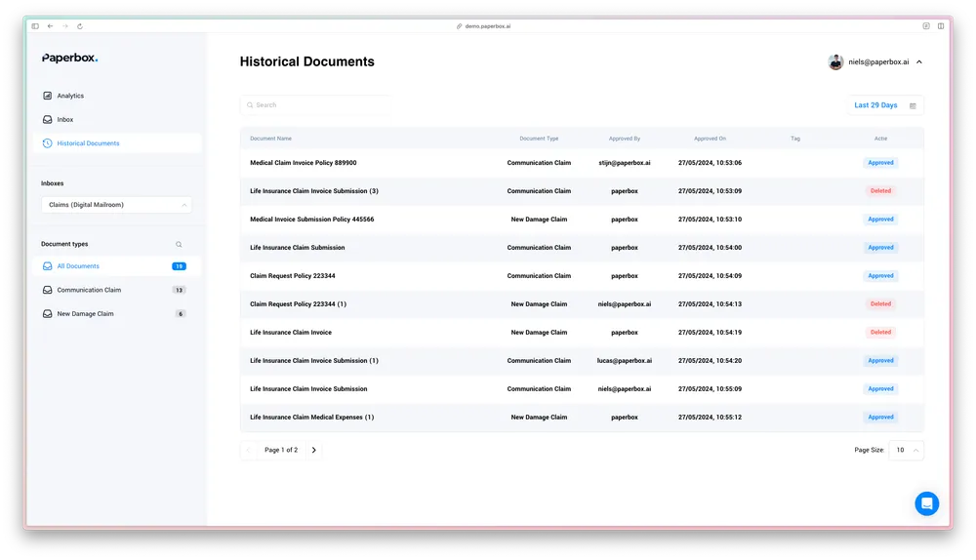Click the Historical Documents clock icon
The image size is (976, 560).
pos(47,143)
